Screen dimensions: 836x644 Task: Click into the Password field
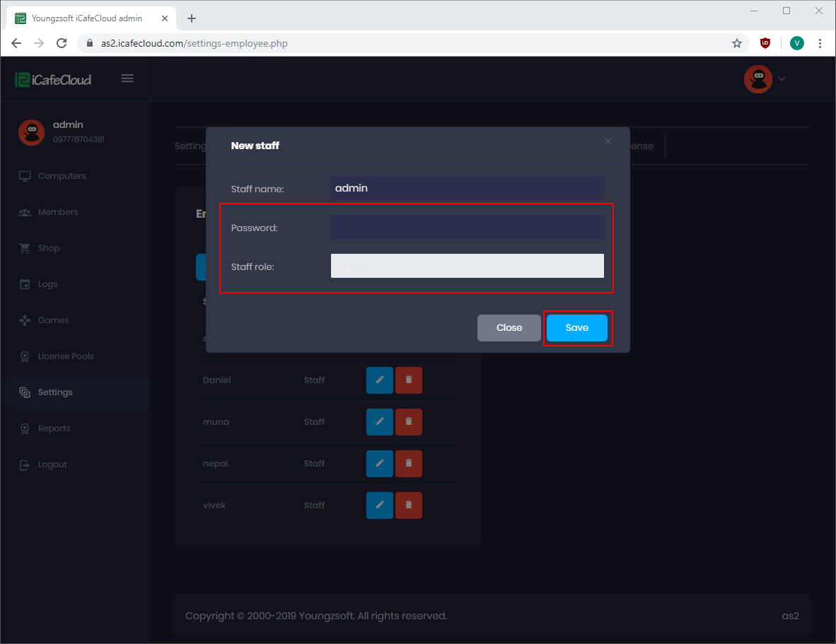(467, 228)
